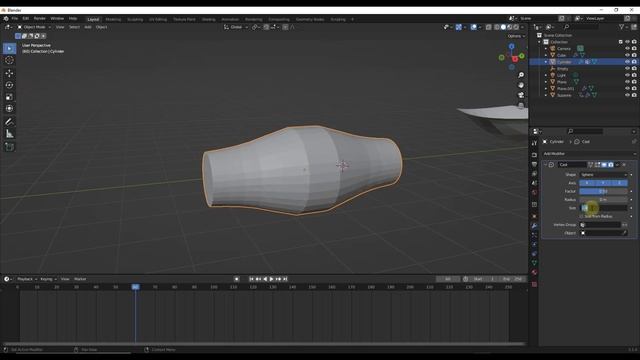Collapse the Cast modifier panel

[x=545, y=164]
